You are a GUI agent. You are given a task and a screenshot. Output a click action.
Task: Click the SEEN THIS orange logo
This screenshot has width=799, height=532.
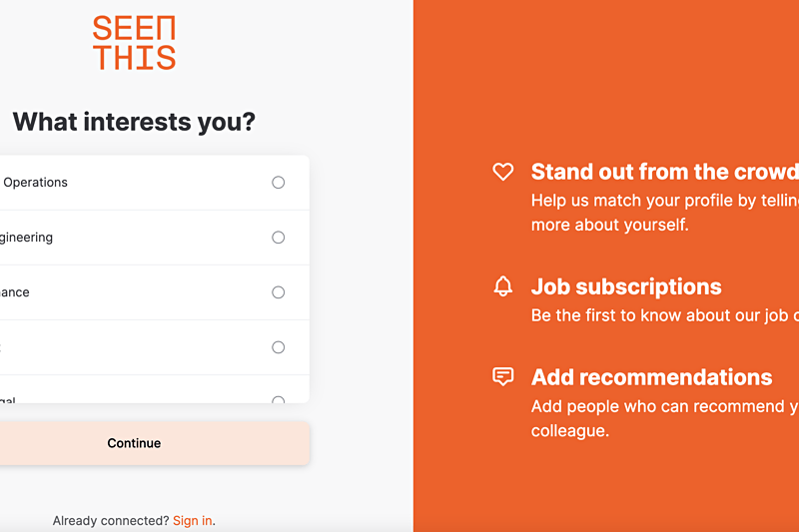(x=134, y=42)
